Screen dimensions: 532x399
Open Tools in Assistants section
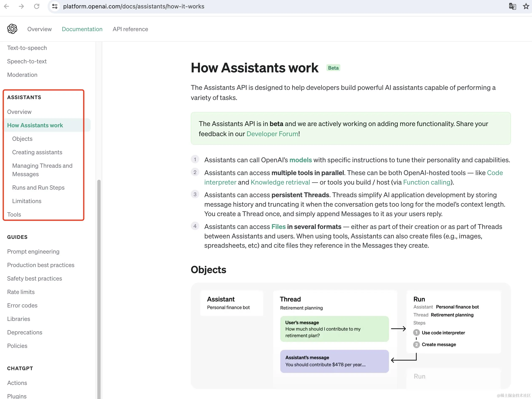(x=14, y=214)
